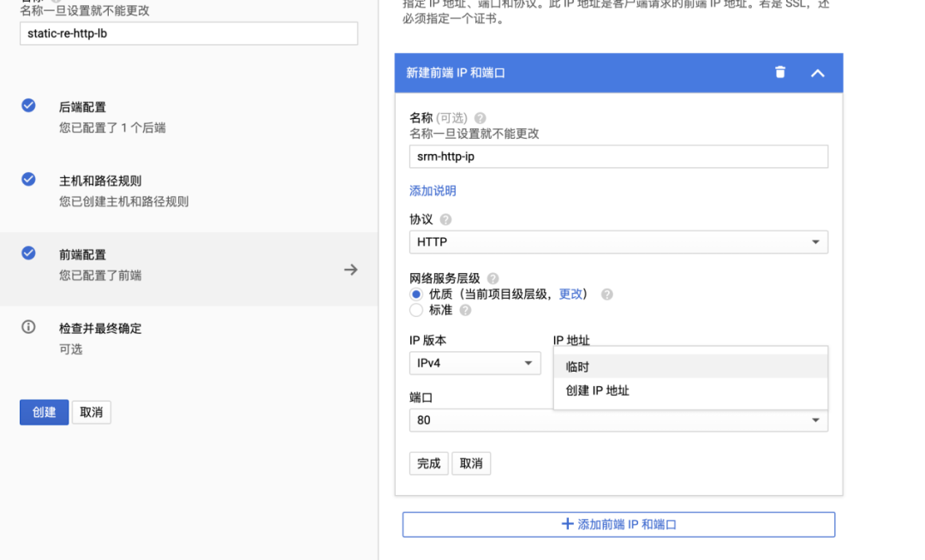Viewport: 925px width, 560px height.
Task: Click info icon beside 检查并最终确定
Action: click(x=28, y=327)
